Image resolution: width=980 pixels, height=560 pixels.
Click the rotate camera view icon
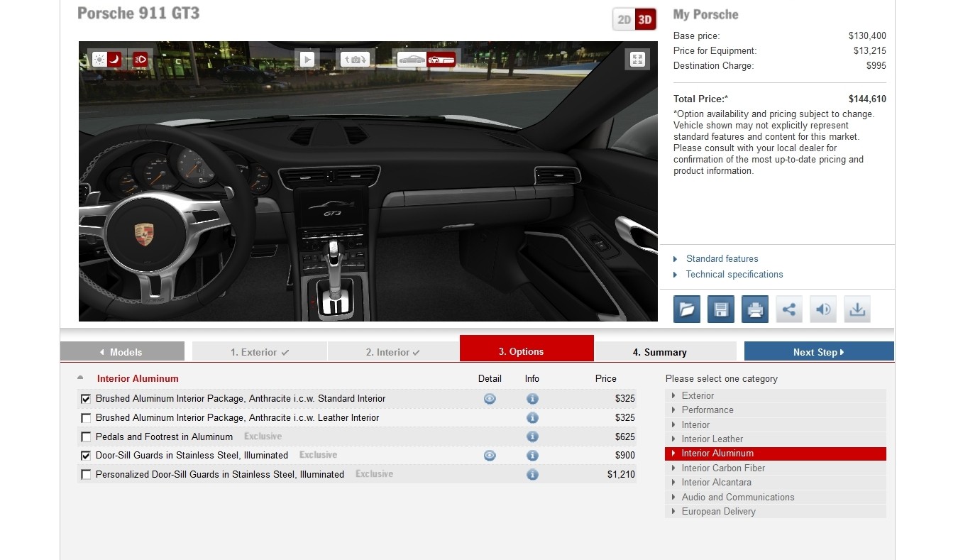[355, 60]
